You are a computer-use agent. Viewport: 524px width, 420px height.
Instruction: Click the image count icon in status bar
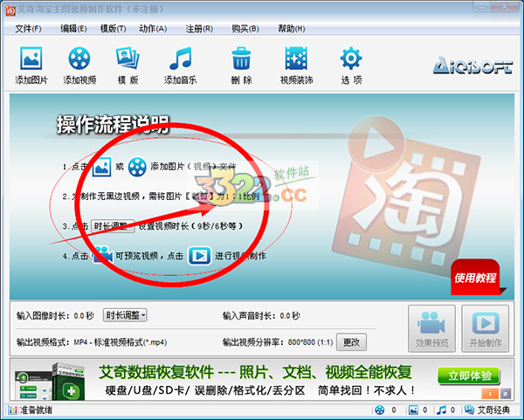(x=413, y=410)
